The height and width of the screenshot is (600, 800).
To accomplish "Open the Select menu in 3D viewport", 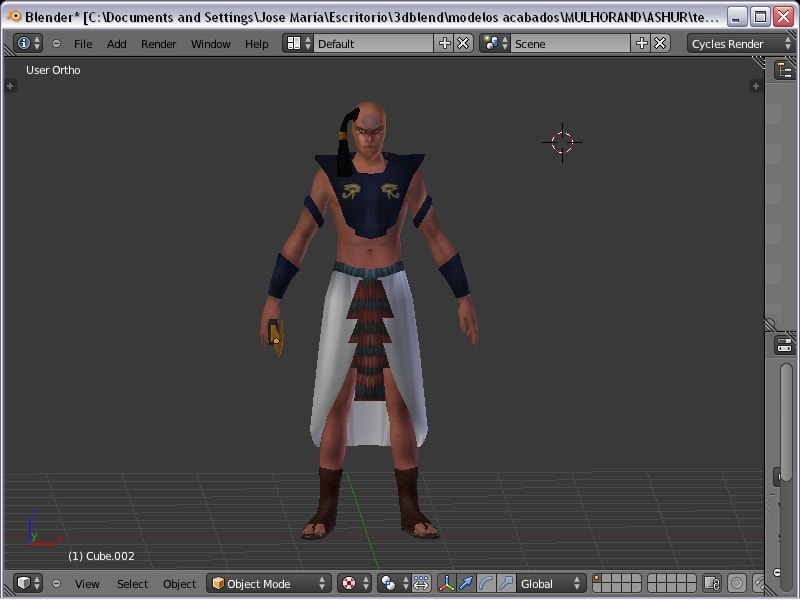I will 132,584.
